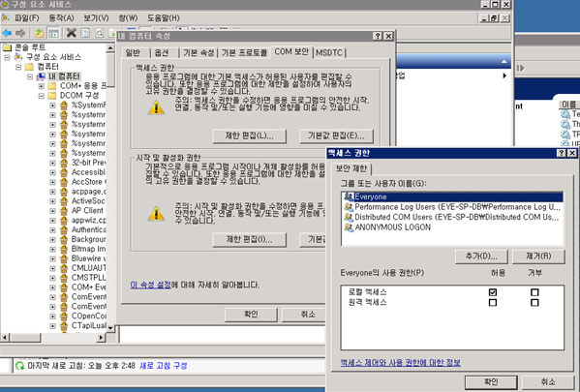This screenshot has width=580, height=392.
Task: Click 제한 편집(L) under 액세스 권한
Action: [x=249, y=136]
